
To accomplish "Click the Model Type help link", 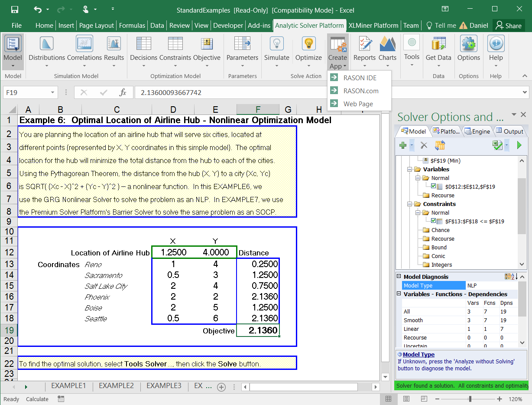I will (x=418, y=355).
